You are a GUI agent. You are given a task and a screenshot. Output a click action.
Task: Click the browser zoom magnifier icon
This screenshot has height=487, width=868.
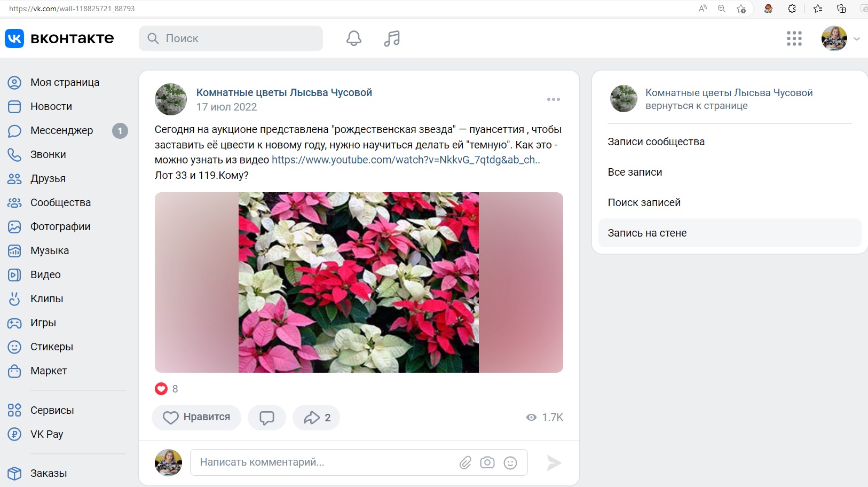click(x=722, y=9)
